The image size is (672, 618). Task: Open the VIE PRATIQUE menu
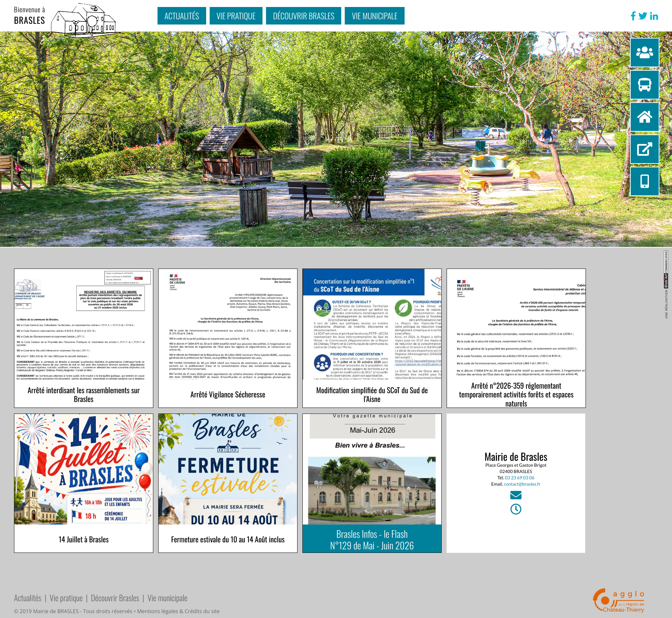(236, 16)
